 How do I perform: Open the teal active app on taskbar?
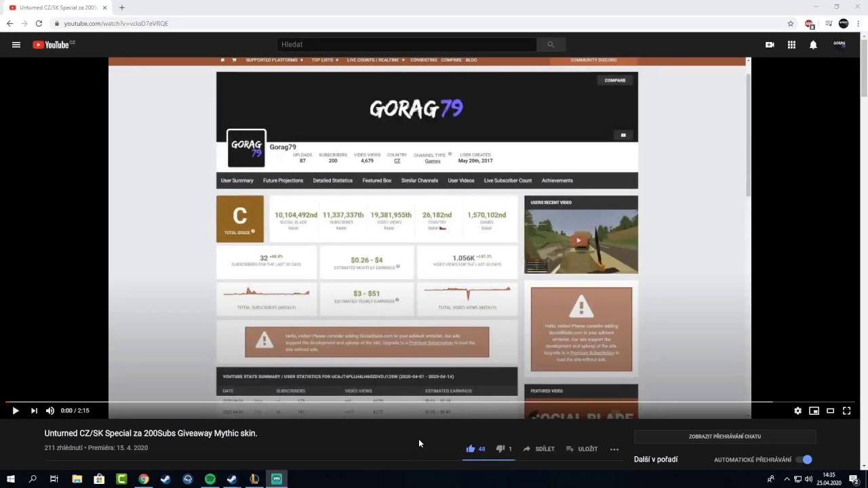coord(277,479)
